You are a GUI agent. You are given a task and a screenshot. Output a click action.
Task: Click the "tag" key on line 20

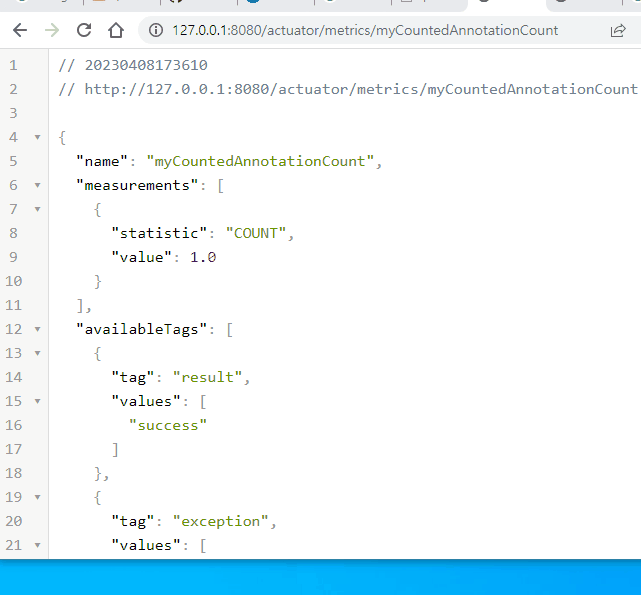tap(133, 521)
